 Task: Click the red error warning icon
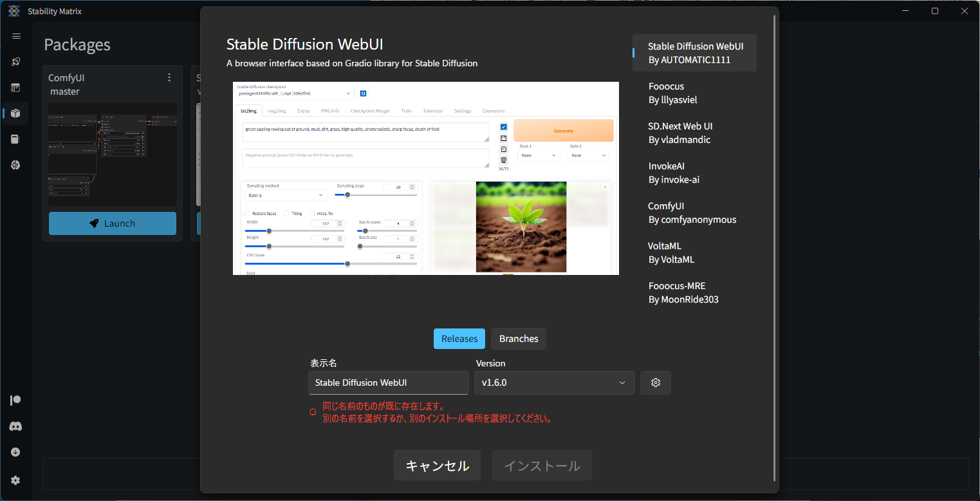point(313,412)
